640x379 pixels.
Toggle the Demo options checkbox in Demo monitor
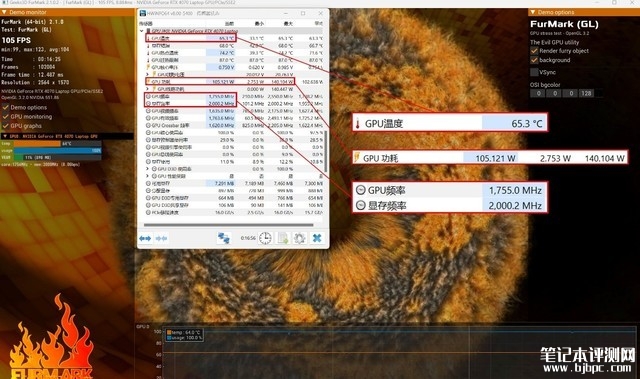6,107
